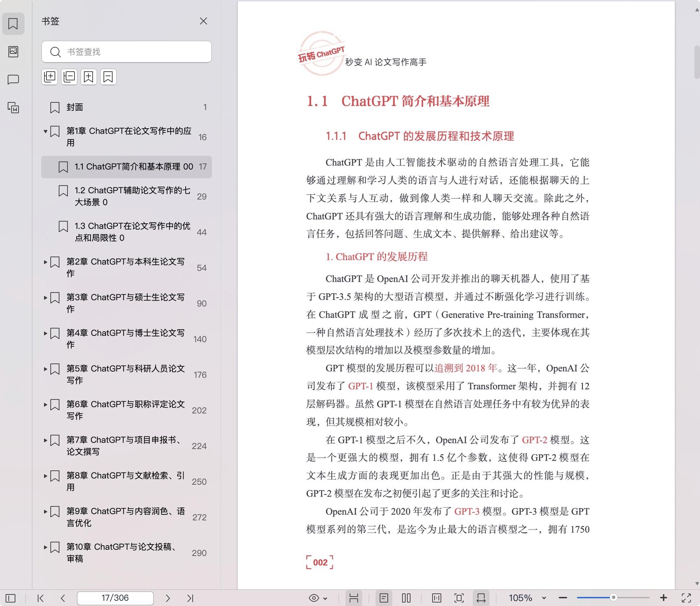Click the bookmark search magnifier icon
This screenshot has width=700, height=606.
click(x=55, y=52)
